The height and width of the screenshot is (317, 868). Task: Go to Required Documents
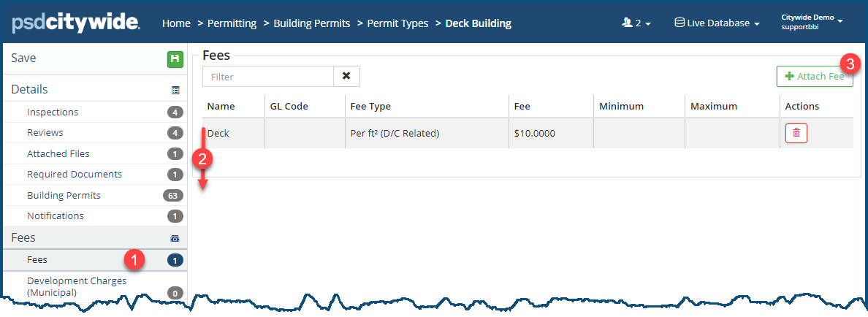pos(75,175)
